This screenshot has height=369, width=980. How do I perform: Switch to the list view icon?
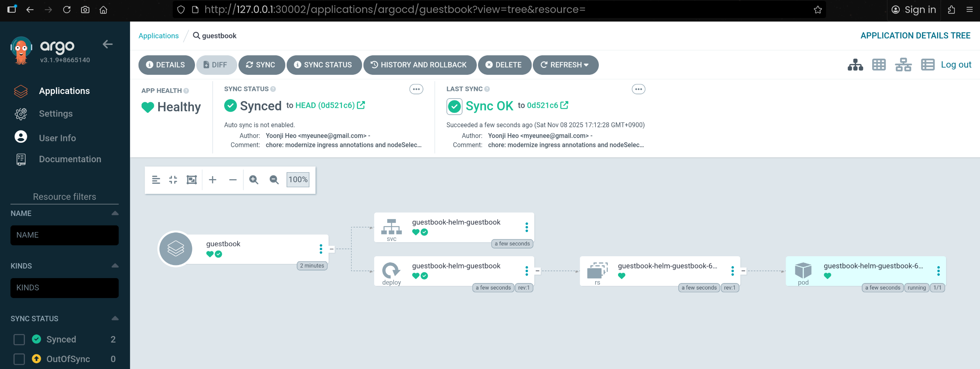[928, 64]
